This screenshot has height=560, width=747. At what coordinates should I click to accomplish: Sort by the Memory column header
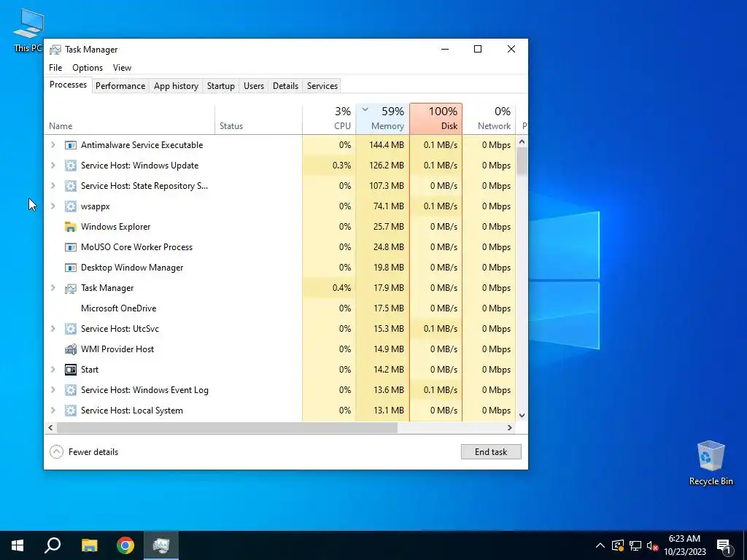[x=382, y=119]
